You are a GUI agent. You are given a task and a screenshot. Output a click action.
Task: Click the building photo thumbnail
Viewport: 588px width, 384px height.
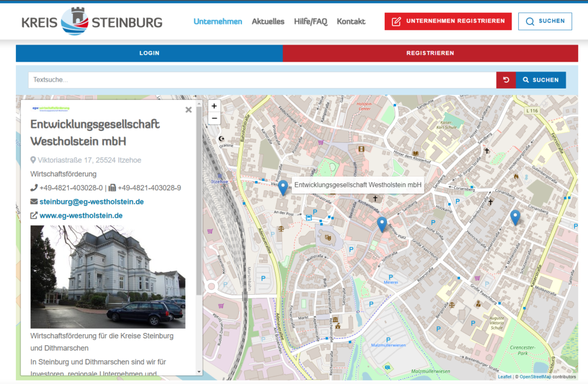[x=108, y=277]
